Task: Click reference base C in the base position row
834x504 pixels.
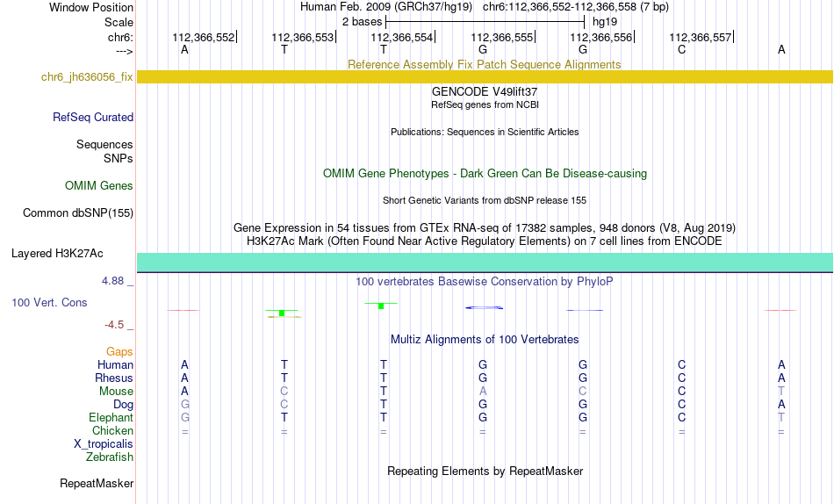Action: 681,49
